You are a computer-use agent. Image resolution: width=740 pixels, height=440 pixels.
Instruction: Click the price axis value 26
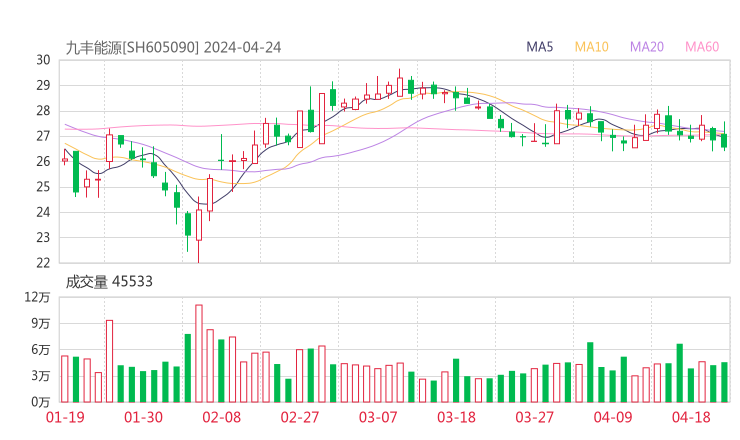[x=43, y=161]
